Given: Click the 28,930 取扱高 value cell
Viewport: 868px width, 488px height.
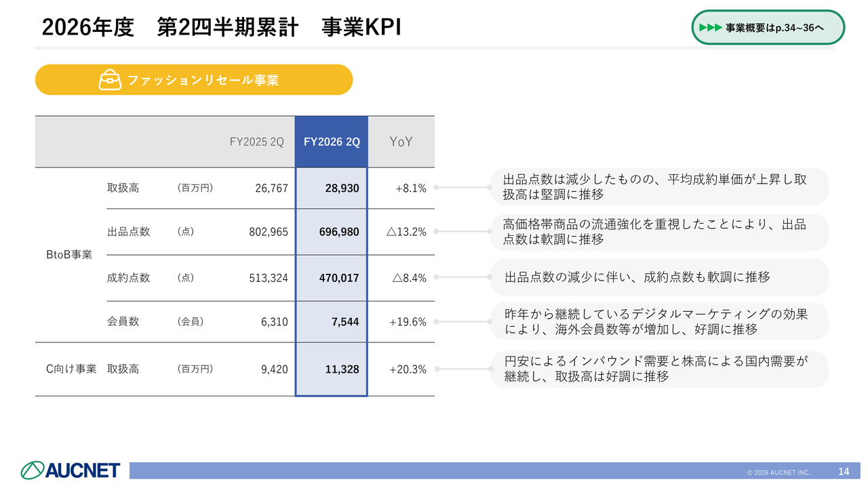Looking at the screenshot, I should pyautogui.click(x=332, y=188).
